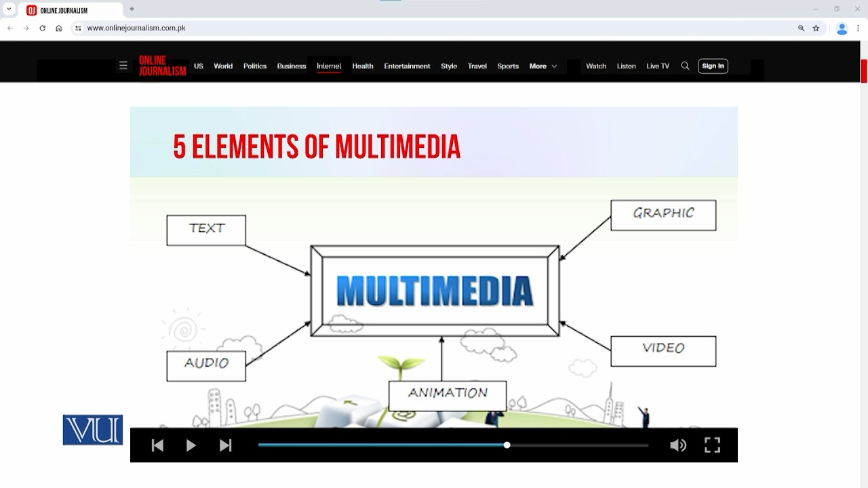Go to browser home page icon

[x=58, y=28]
